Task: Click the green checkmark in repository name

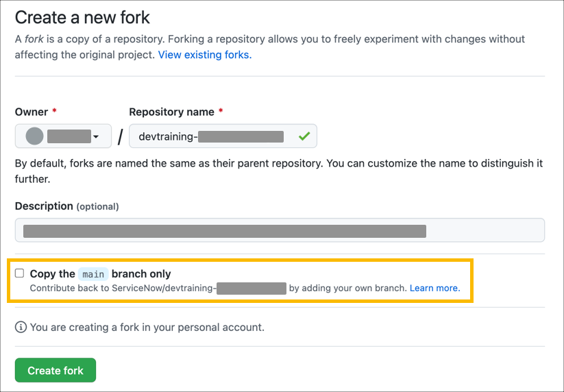Action: [x=304, y=136]
